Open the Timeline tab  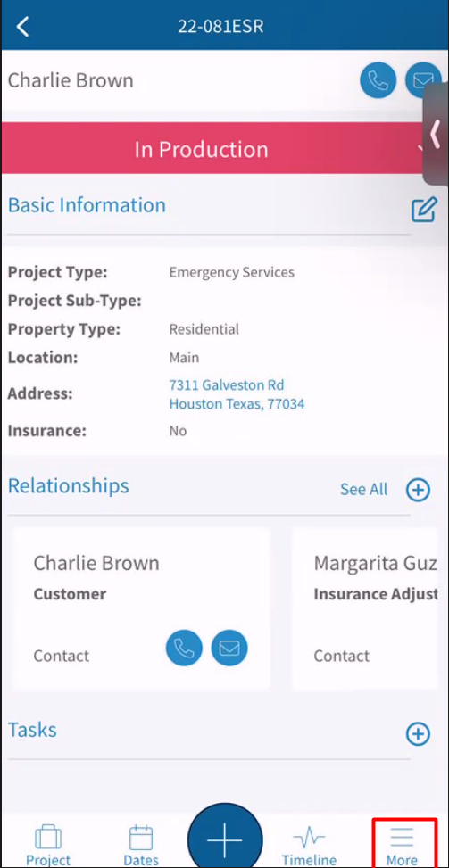point(309,846)
